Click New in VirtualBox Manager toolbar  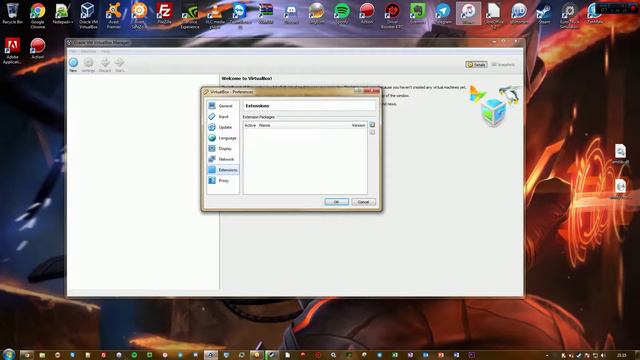coord(73,64)
